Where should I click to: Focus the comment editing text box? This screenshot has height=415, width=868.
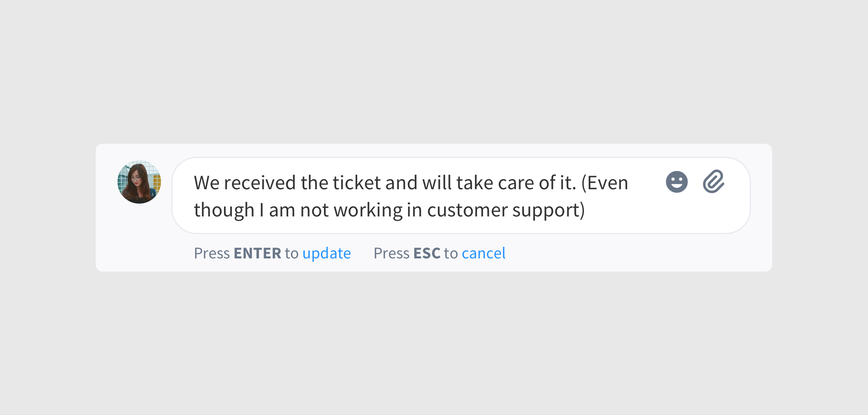click(x=461, y=195)
